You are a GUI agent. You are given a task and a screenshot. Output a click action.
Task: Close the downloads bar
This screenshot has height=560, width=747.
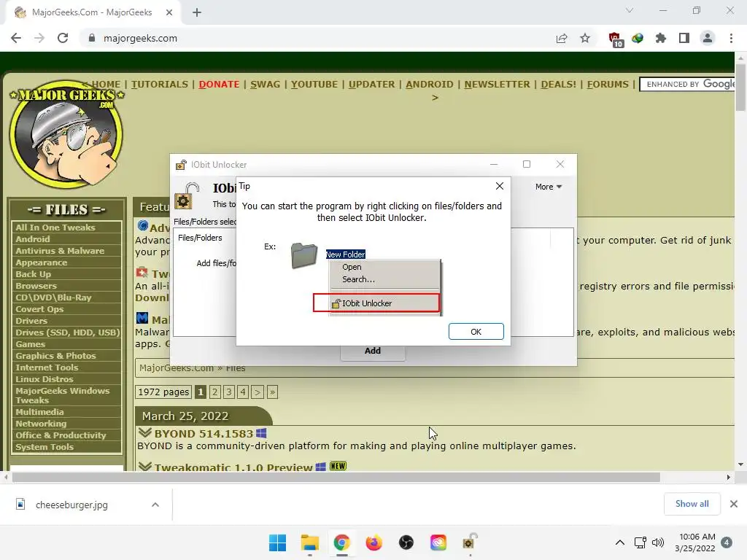734,504
